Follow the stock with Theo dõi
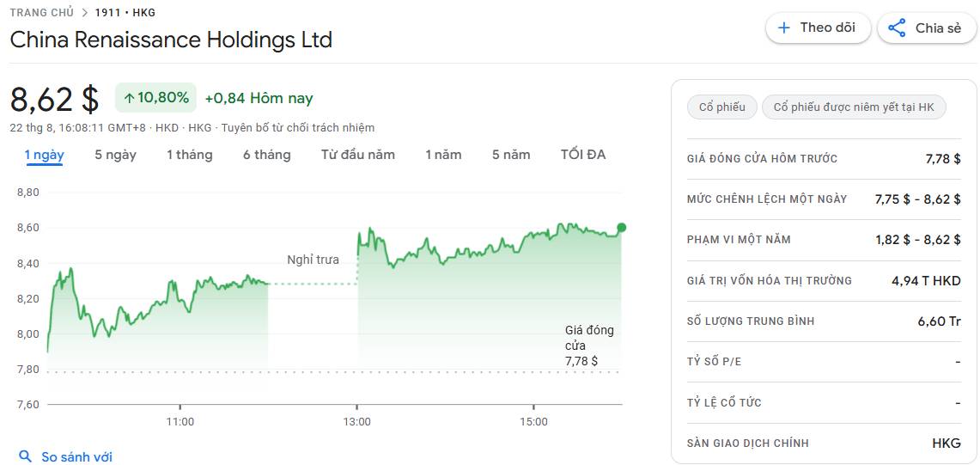 coord(818,28)
